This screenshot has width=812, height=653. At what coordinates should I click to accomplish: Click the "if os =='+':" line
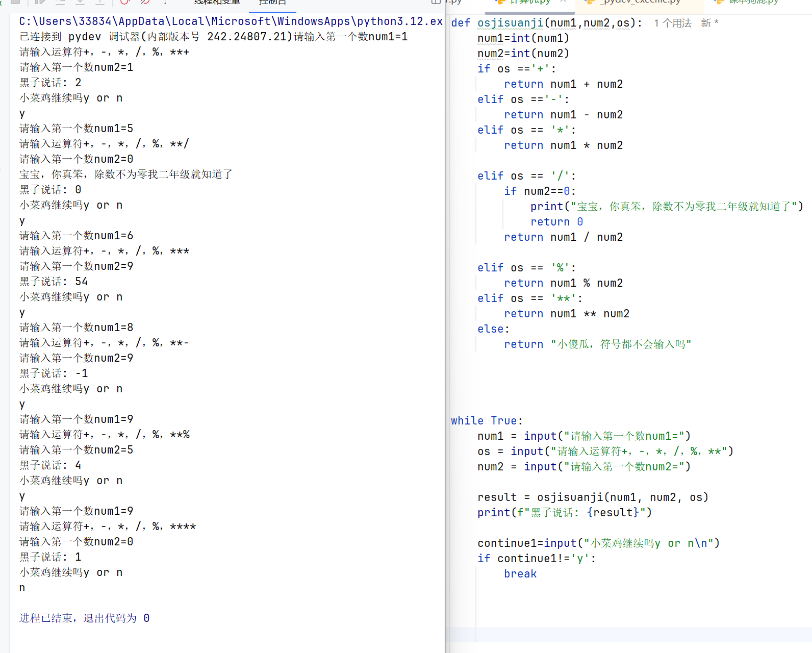coord(517,69)
